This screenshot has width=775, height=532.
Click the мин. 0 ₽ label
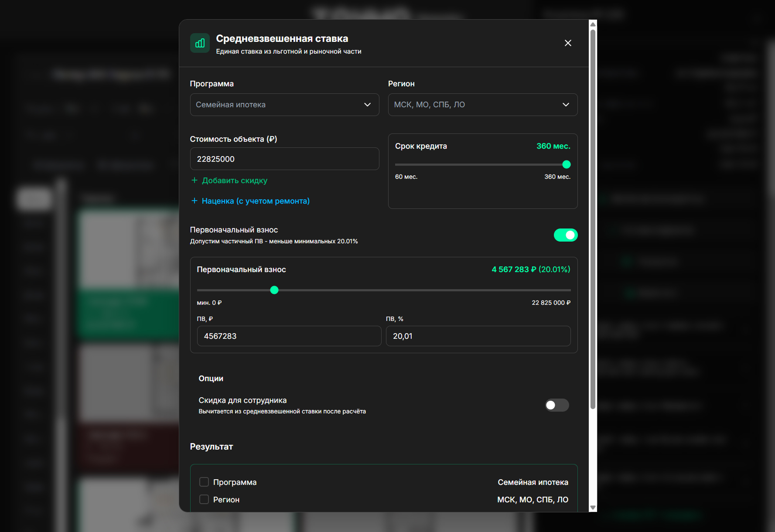[209, 303]
